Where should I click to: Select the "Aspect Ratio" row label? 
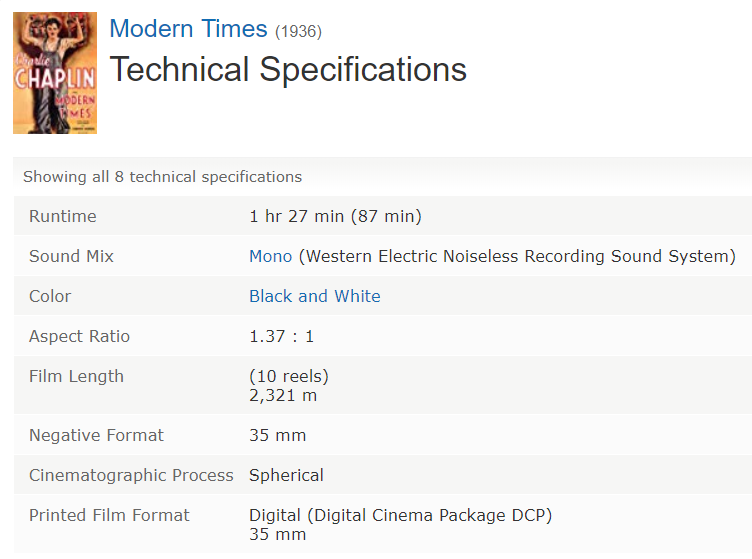(x=79, y=336)
